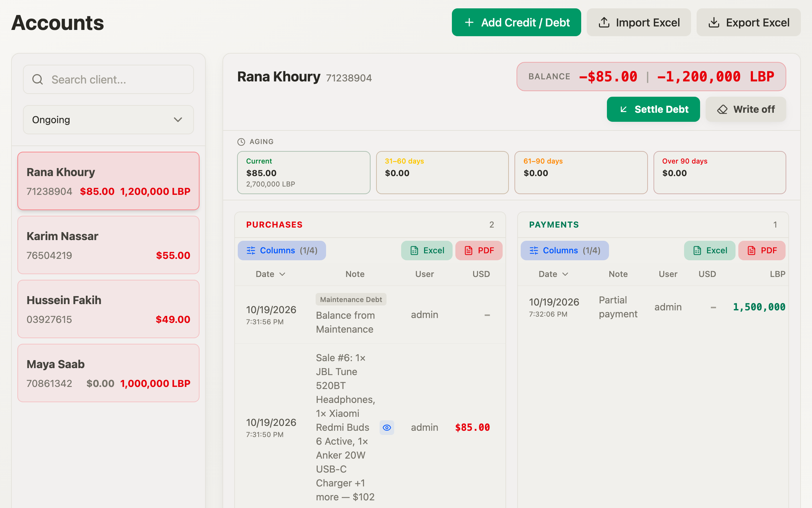Click the Partial payment note
The width and height of the screenshot is (812, 508).
pyautogui.click(x=618, y=307)
